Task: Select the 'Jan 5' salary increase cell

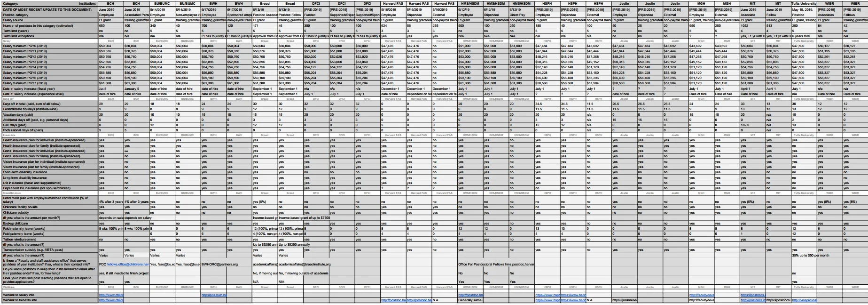Action: 111,88
